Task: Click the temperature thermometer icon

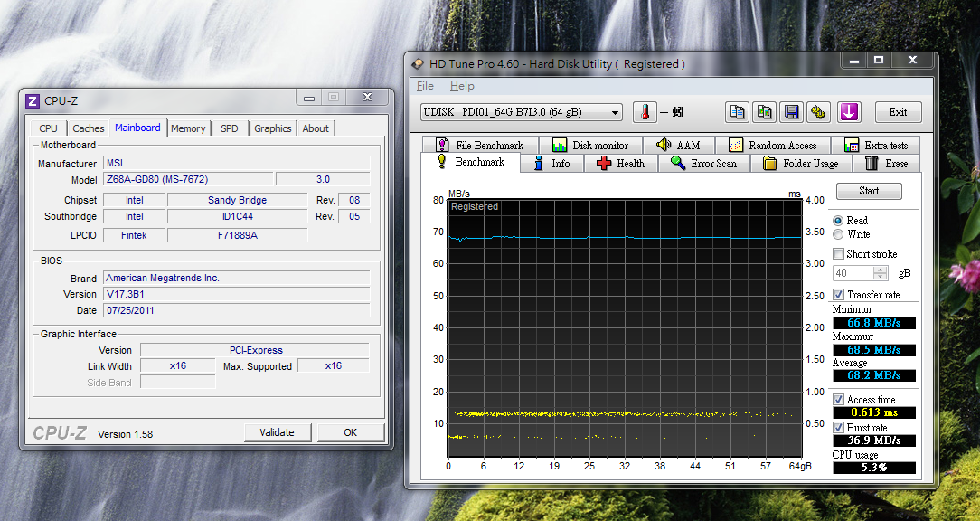Action: click(x=645, y=112)
